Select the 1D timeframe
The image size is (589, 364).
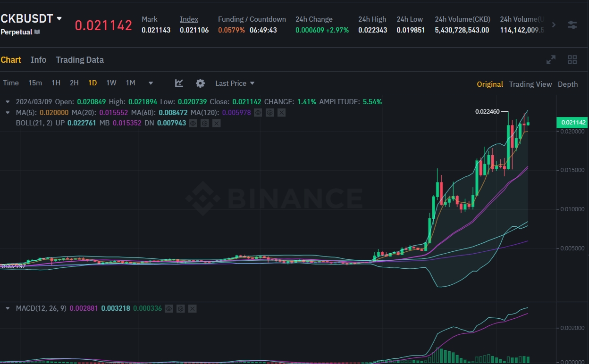(x=93, y=83)
